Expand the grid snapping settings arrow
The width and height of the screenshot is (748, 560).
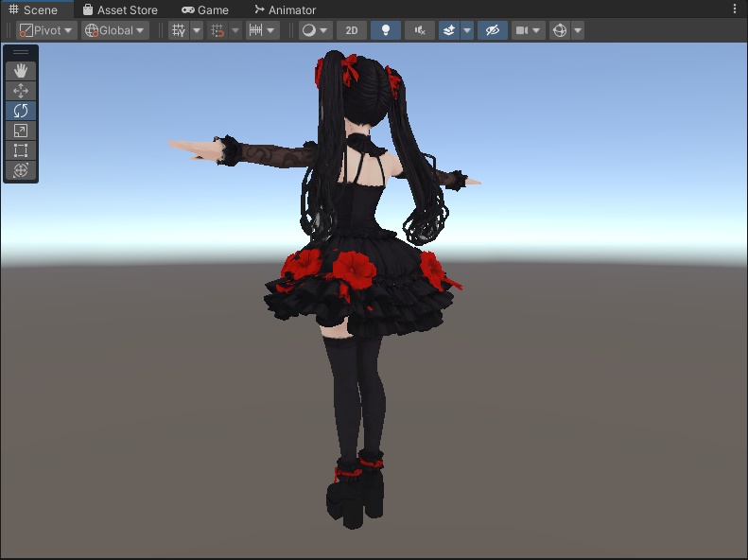[235, 30]
